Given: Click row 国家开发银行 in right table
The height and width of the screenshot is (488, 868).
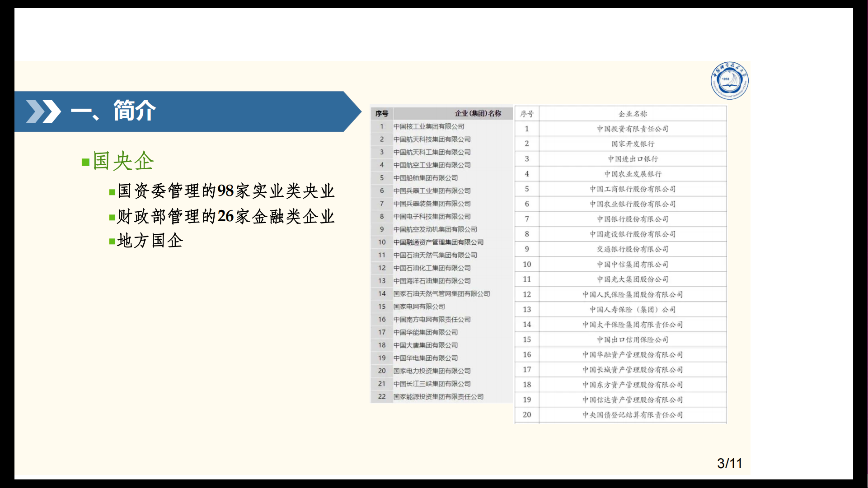Looking at the screenshot, I should pos(632,144).
